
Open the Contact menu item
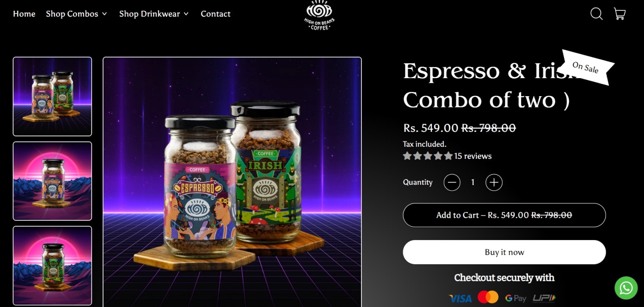coord(216,14)
